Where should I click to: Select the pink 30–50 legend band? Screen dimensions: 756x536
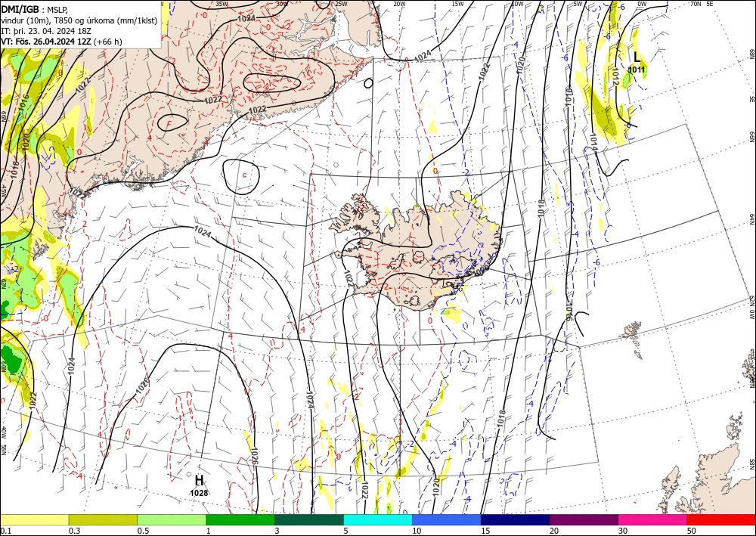(x=653, y=519)
